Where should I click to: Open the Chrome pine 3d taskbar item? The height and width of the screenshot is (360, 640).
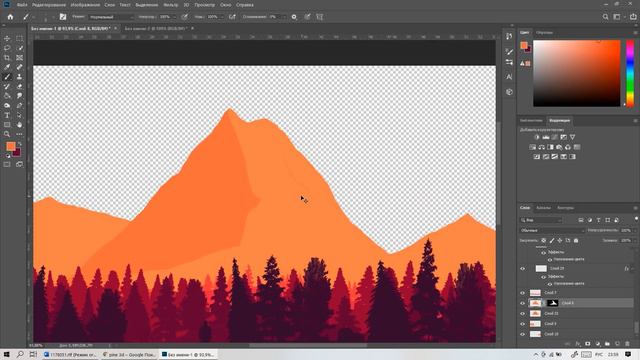(129, 354)
